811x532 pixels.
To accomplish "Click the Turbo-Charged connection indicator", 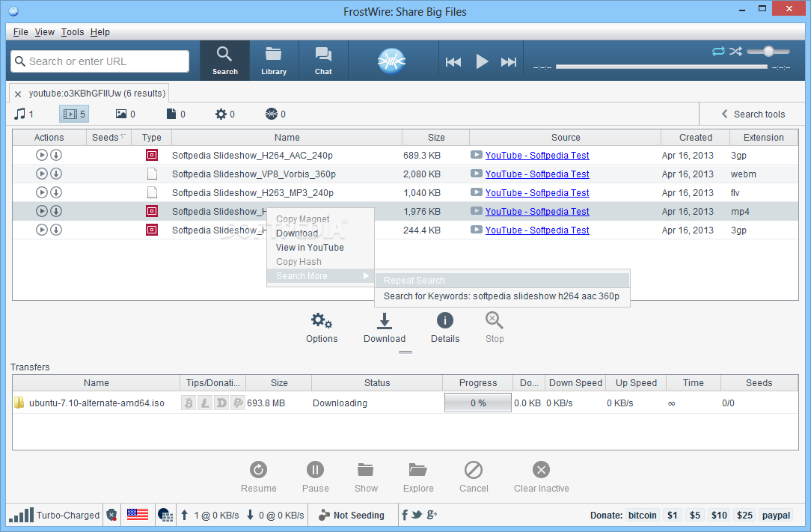I will tap(55, 515).
